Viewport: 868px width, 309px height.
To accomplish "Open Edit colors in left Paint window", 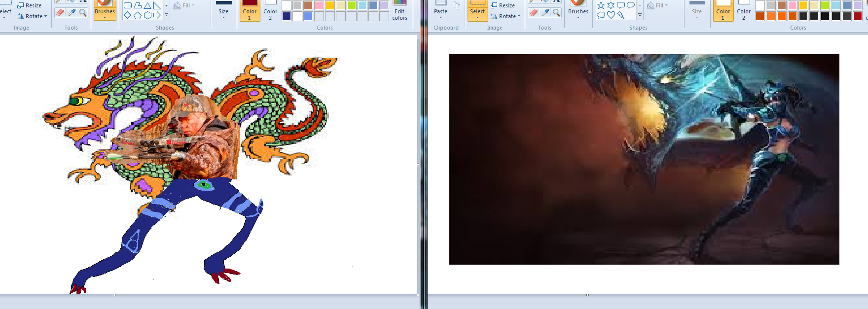I will click(400, 11).
